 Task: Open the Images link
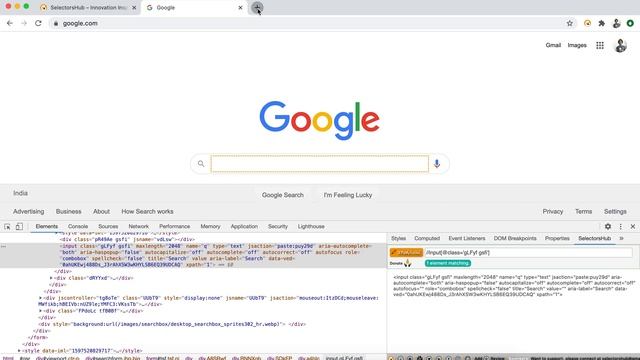coord(577,45)
